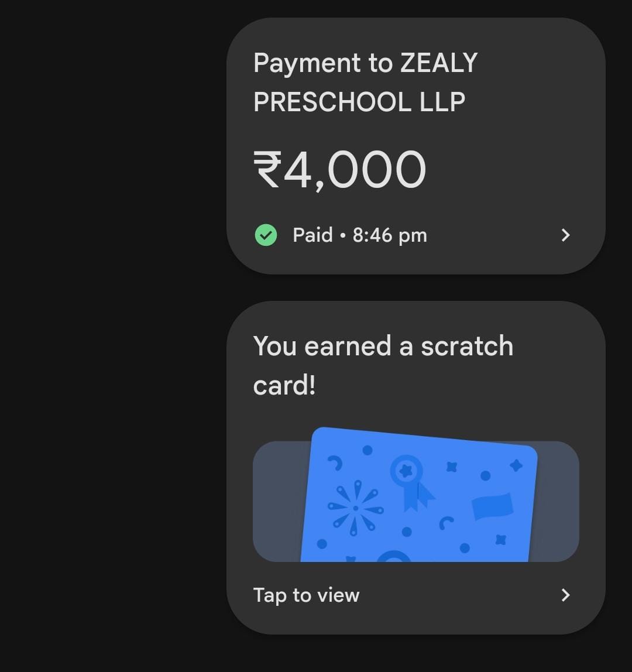Click the curved squiggle beside the flag shape

pos(446,523)
